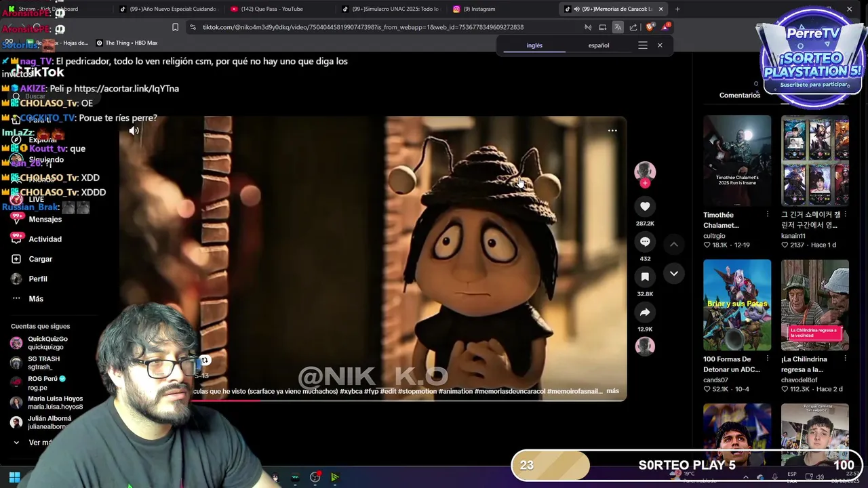Seek the video progress bar
868x488 pixels.
(x=373, y=400)
